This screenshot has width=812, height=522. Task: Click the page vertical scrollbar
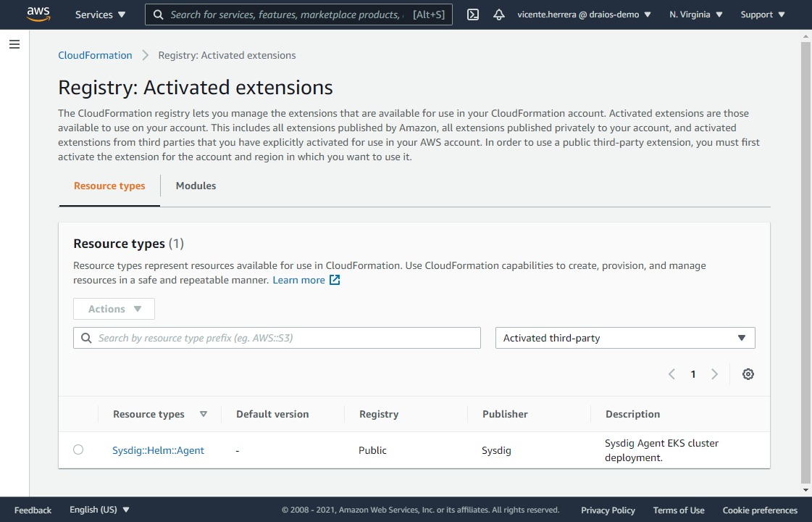point(805,263)
